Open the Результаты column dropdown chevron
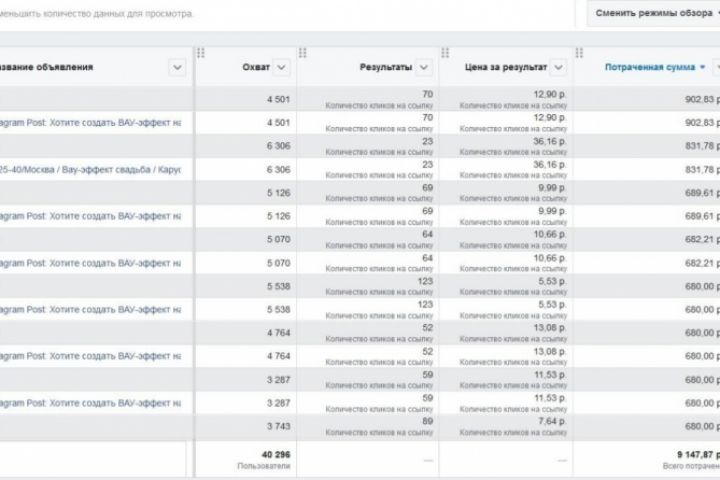The height and width of the screenshot is (480, 720). tap(424, 67)
